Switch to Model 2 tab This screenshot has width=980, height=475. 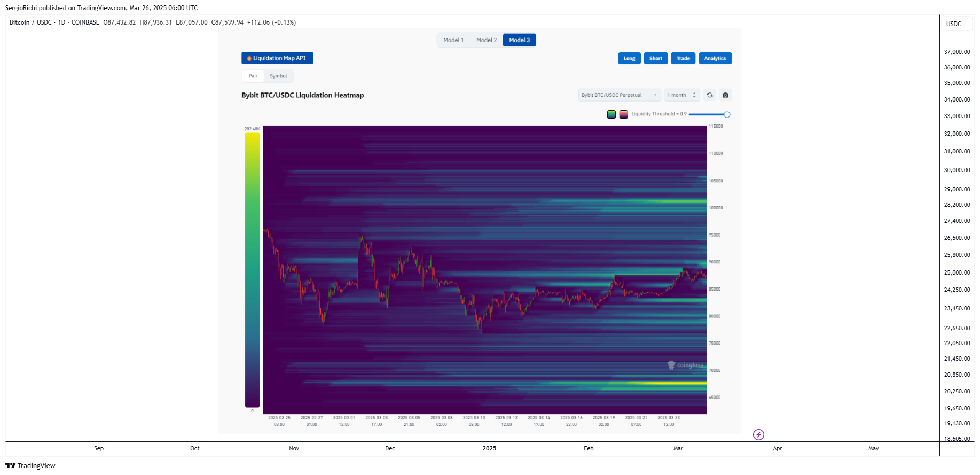point(487,40)
